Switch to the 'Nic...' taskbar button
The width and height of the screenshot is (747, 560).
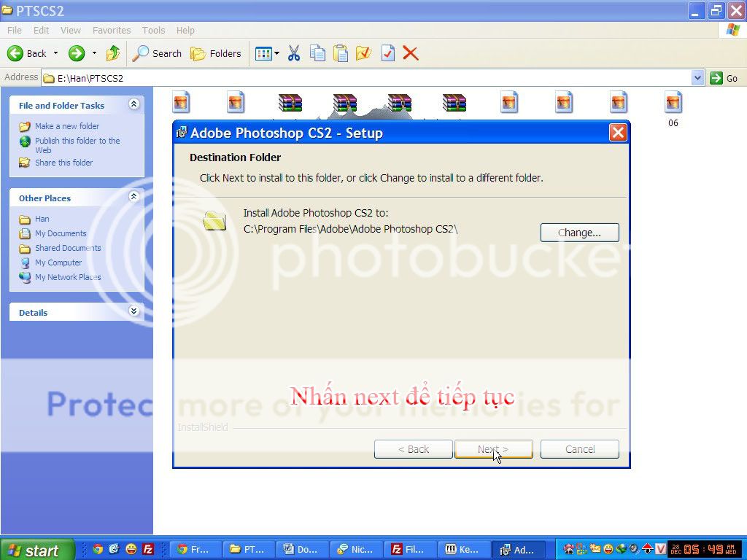(357, 550)
